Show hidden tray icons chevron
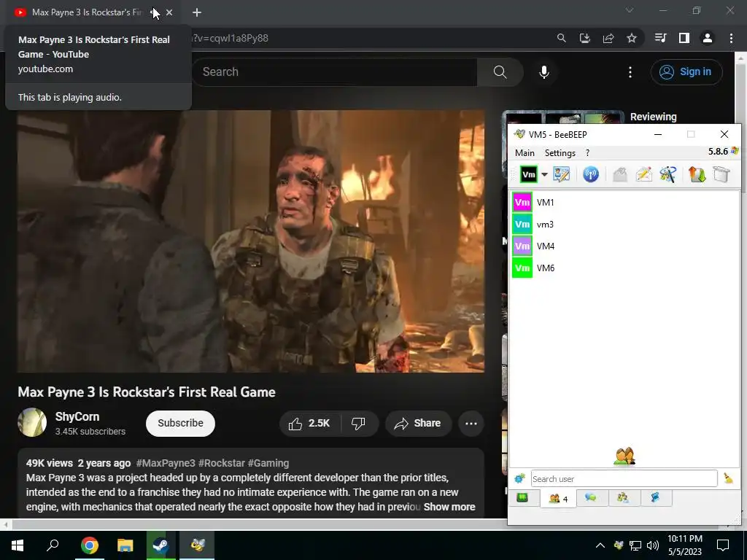747x560 pixels. 600,545
